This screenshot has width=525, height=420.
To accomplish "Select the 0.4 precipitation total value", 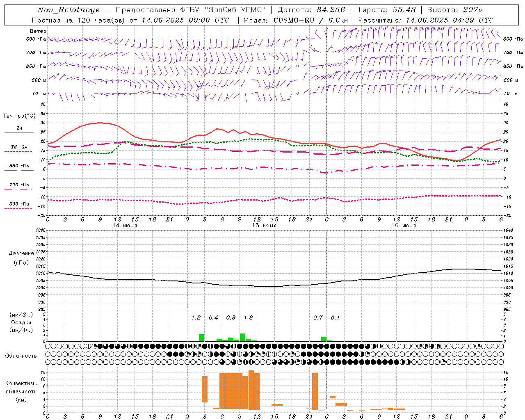I will [x=214, y=317].
